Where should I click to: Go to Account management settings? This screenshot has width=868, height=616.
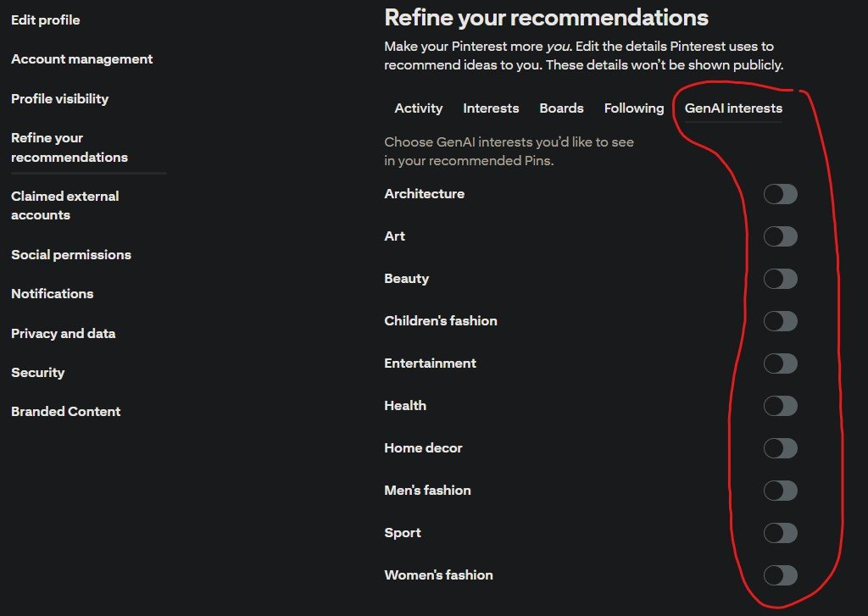(x=81, y=59)
